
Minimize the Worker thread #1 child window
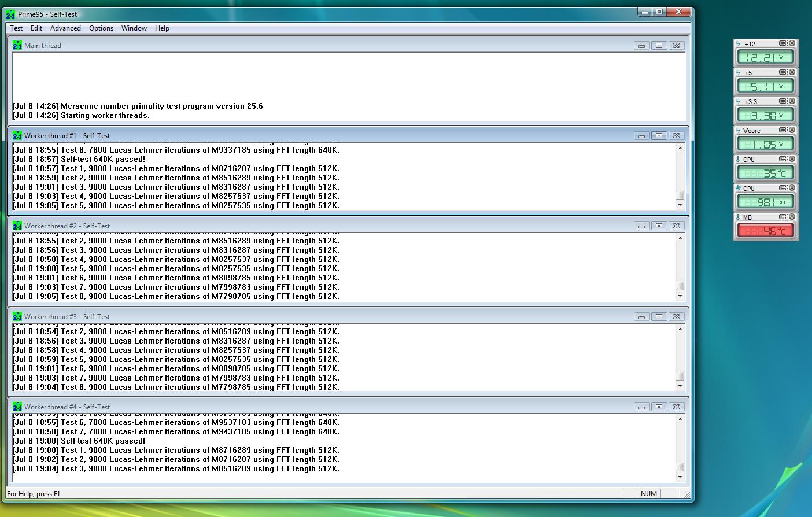click(641, 136)
